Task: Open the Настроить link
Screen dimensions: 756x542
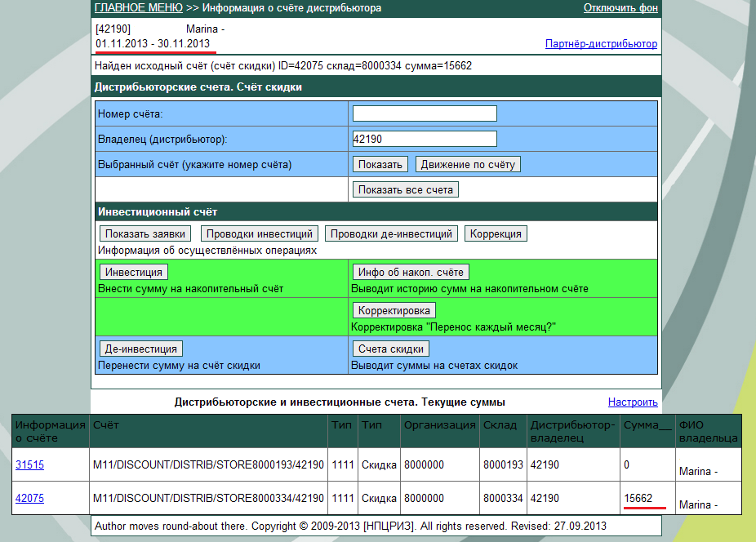Action: [x=633, y=402]
